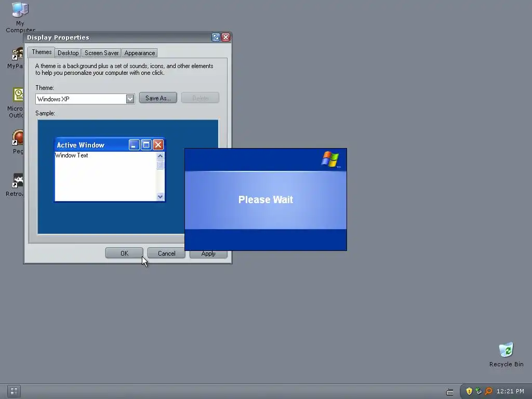Switch to the Themes tab
Screen dimensions: 532x399
[42, 52]
